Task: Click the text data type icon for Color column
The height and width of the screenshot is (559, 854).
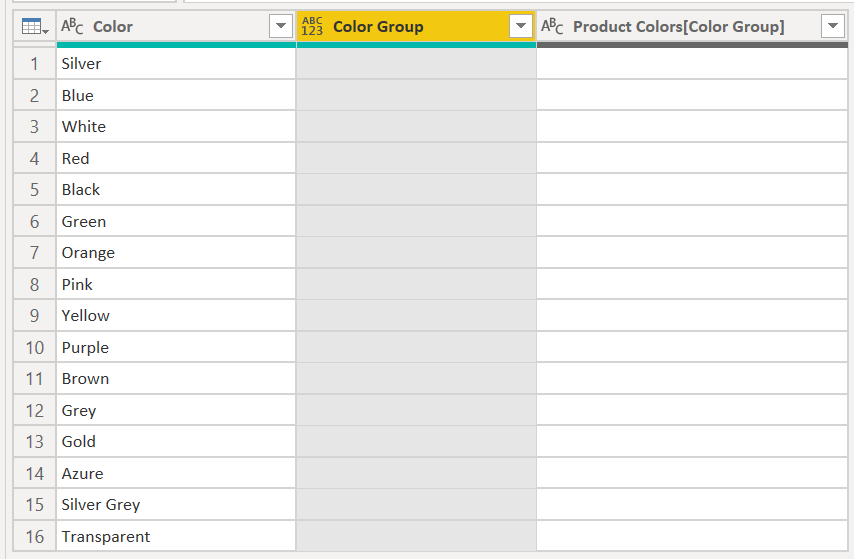Action: [72, 27]
